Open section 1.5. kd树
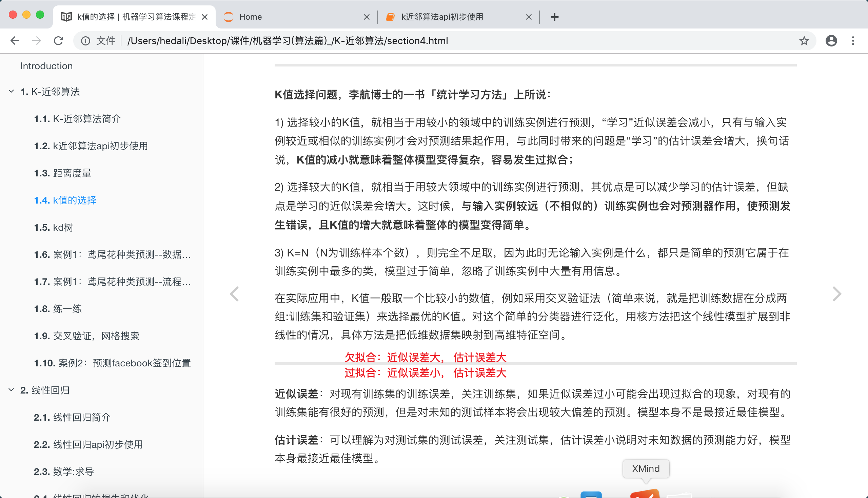868x498 pixels. (54, 227)
